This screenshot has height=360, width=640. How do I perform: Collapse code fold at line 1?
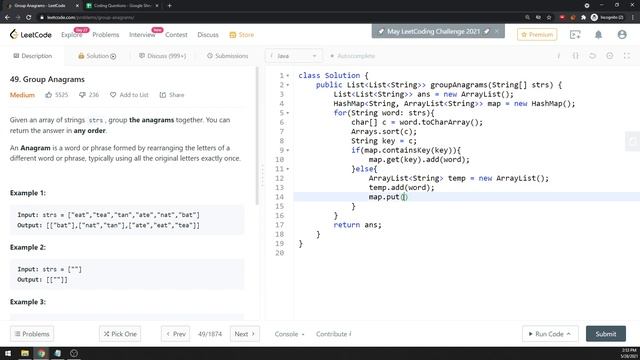pyautogui.click(x=288, y=76)
